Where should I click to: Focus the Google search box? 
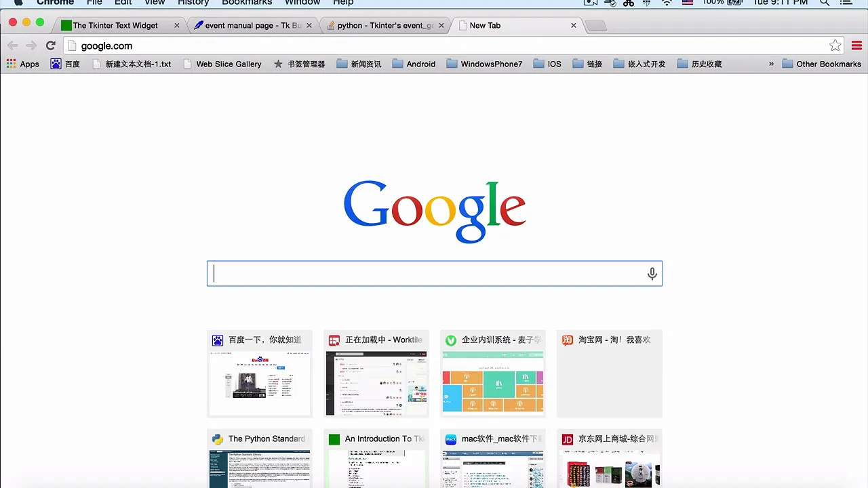[434, 274]
